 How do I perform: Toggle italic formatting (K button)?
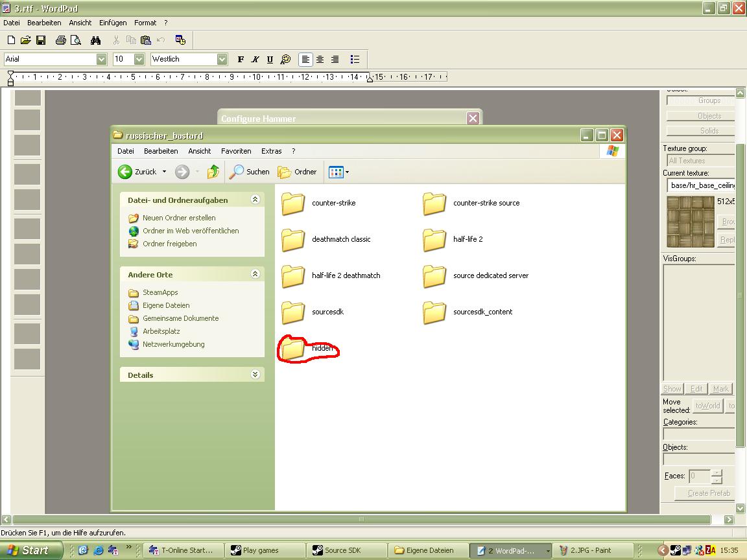pos(255,59)
